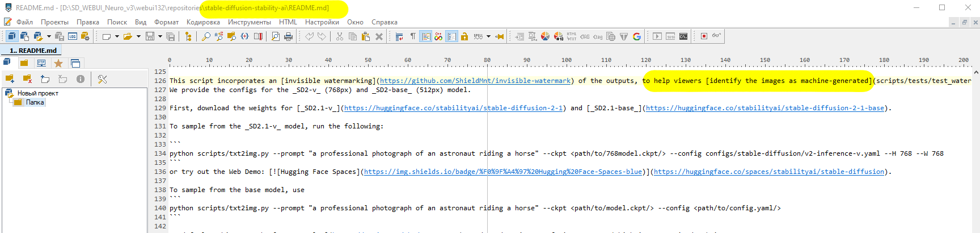
Task: Click the lowercase tag icon
Action: tap(598, 36)
